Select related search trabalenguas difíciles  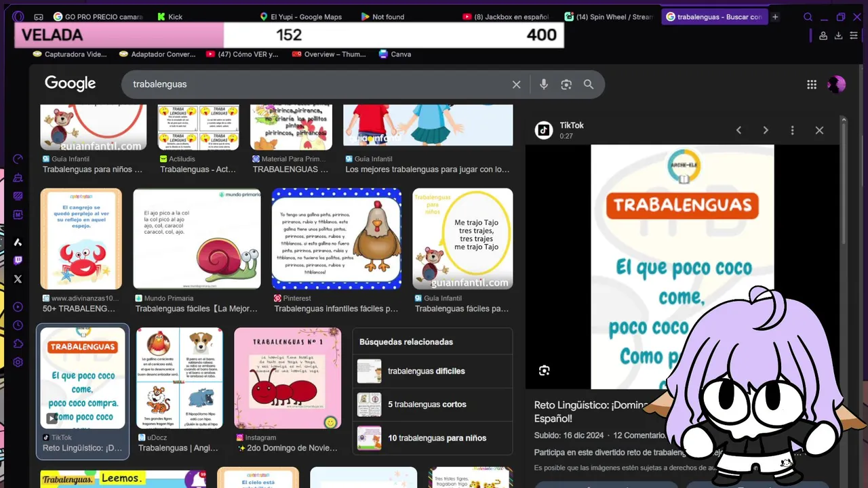point(432,371)
